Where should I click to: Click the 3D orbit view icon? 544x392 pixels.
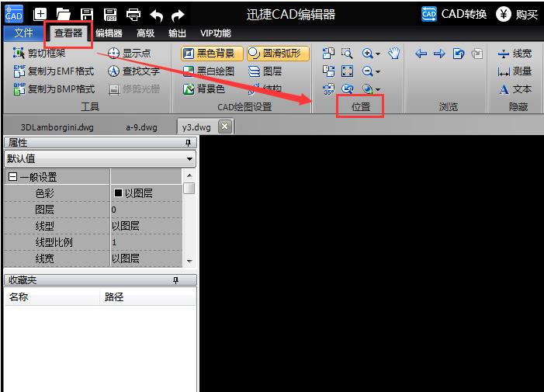point(367,89)
